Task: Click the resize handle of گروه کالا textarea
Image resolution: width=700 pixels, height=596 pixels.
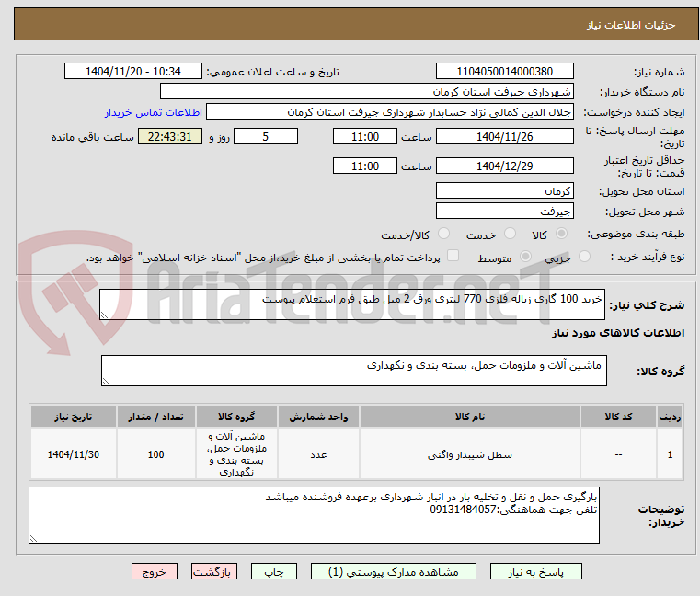Action: pos(106,382)
